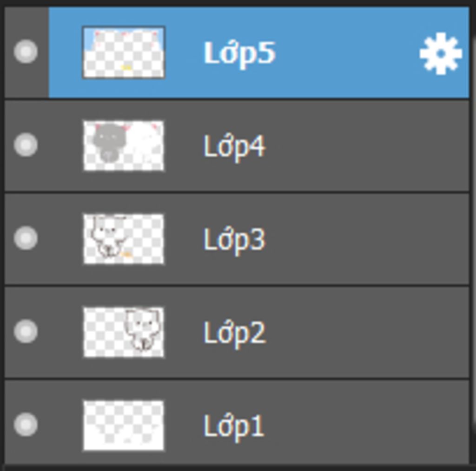Click the Lớp1 layer thumbnail

[124, 426]
